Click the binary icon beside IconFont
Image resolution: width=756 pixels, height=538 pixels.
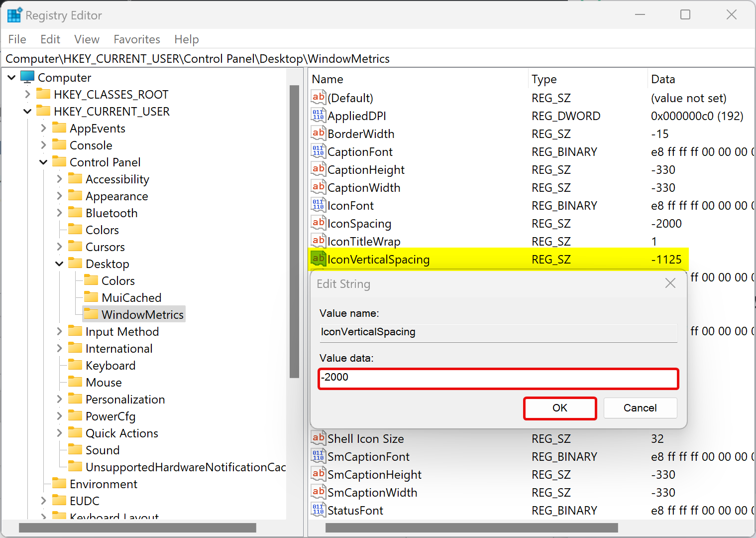[x=319, y=205]
